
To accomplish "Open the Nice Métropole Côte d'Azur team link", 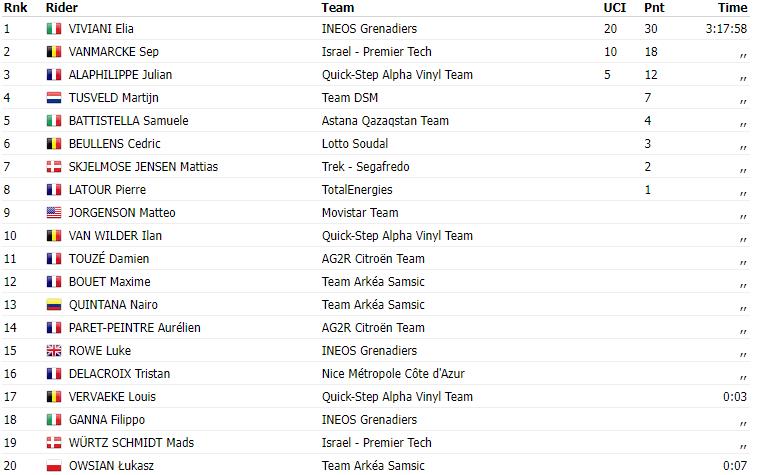I will coord(393,374).
